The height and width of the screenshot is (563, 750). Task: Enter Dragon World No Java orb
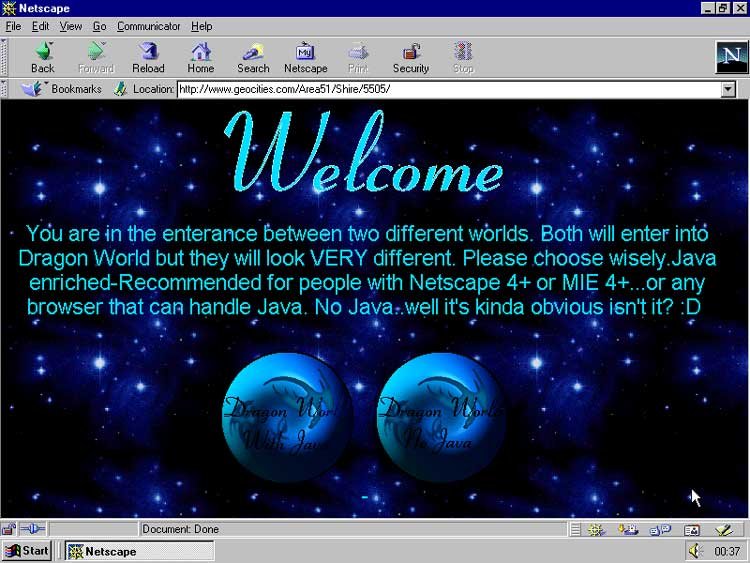click(x=441, y=418)
